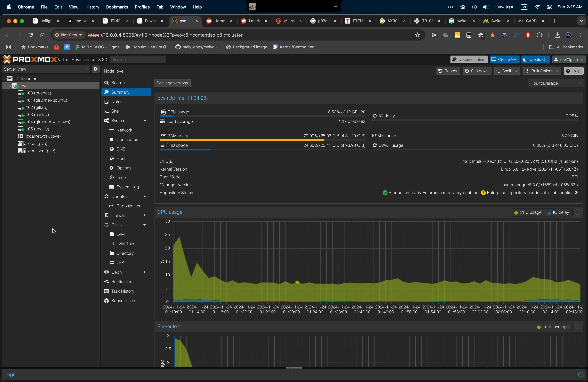Open repository status details arrow
The image size is (588, 382).
[x=576, y=192]
